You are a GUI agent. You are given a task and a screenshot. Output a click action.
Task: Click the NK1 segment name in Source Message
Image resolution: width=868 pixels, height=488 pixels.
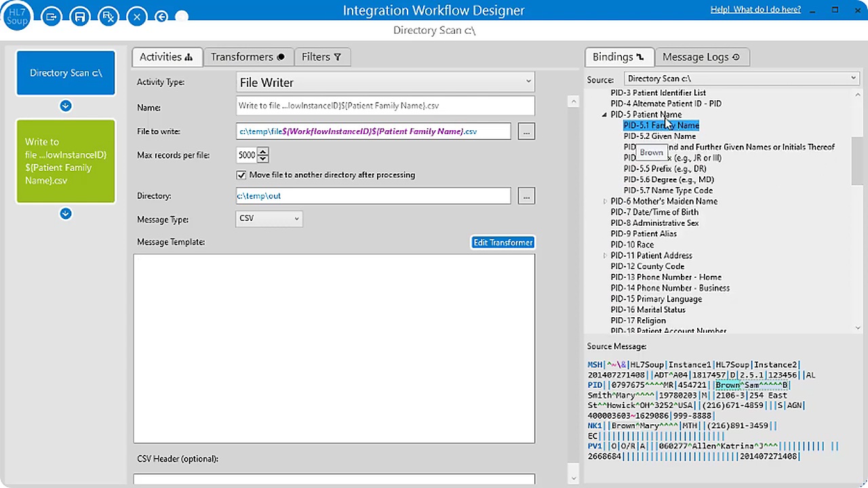point(595,426)
